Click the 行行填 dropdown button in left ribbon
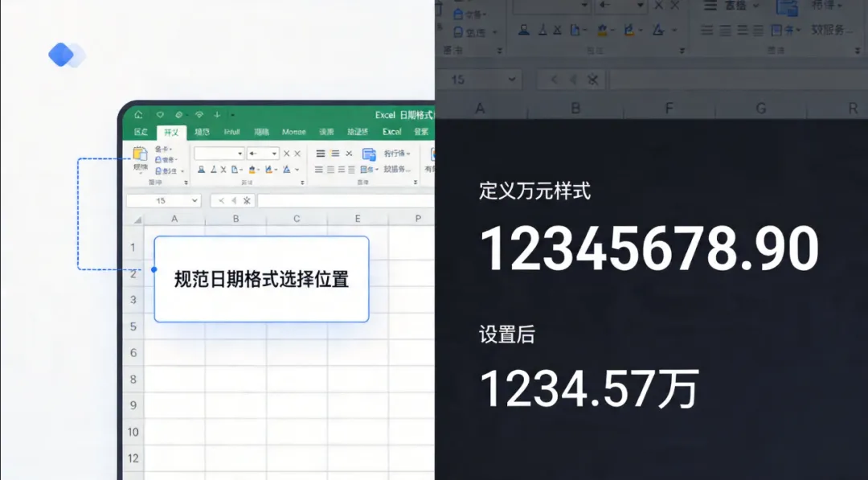Screen dimensions: 868x480 397,154
